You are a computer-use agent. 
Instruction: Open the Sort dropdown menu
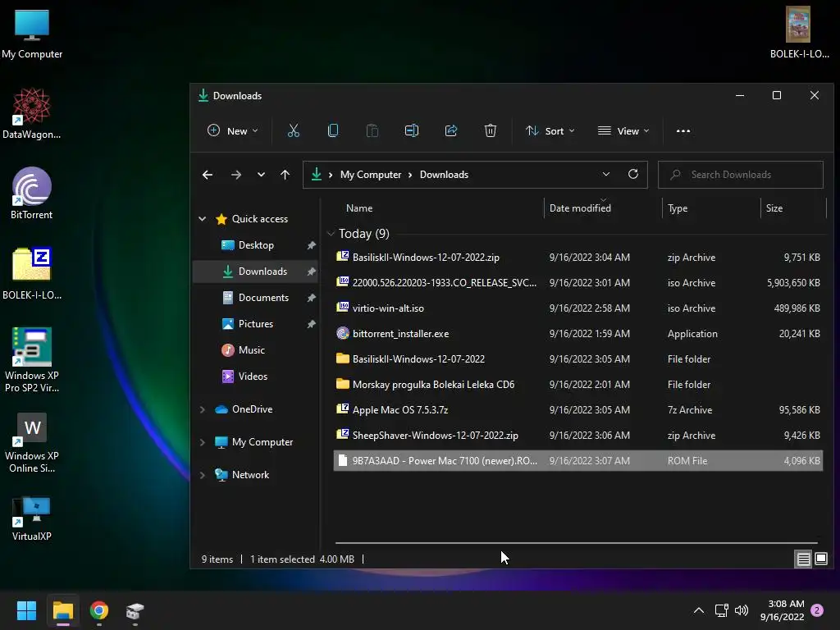550,130
